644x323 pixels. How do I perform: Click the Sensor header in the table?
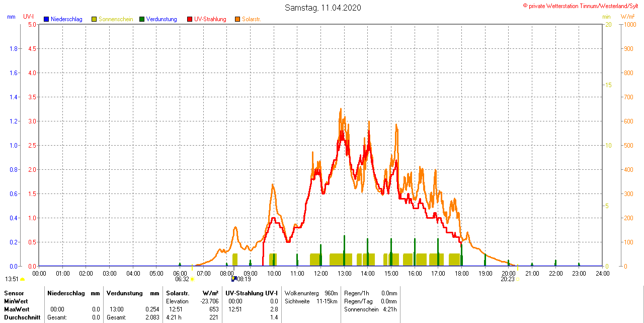pos(13,293)
